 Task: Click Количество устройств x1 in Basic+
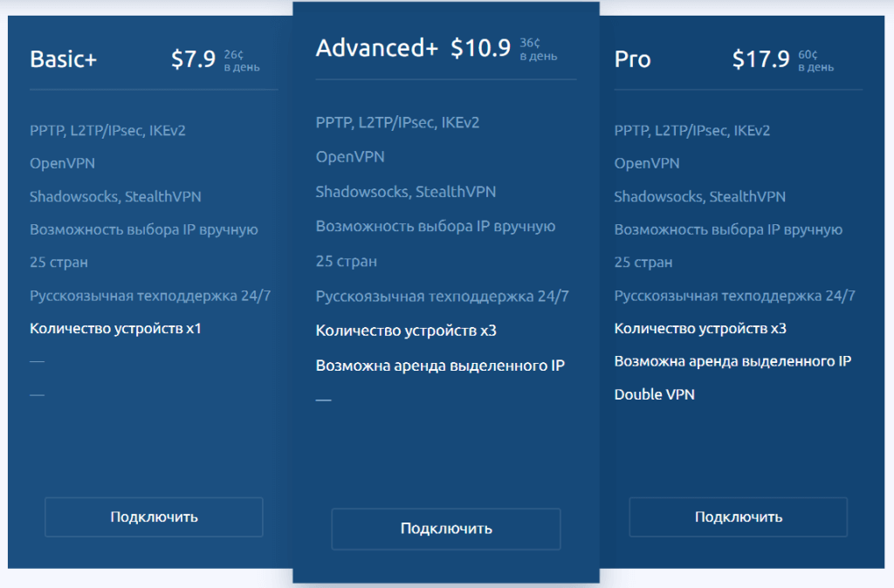[120, 329]
